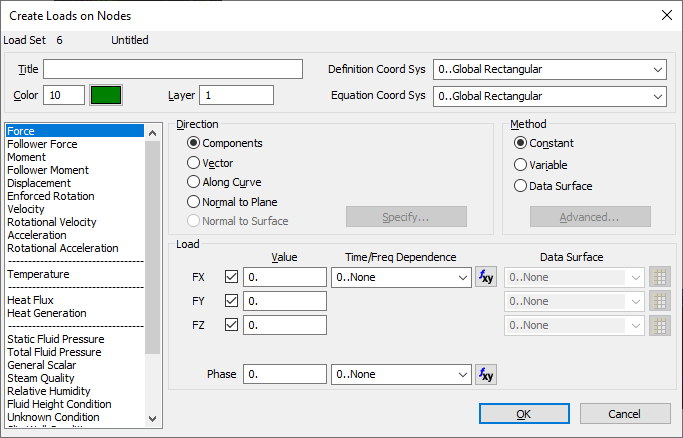Click the data surface grid icon for FX
Screen dimensions: 683x438
click(659, 277)
